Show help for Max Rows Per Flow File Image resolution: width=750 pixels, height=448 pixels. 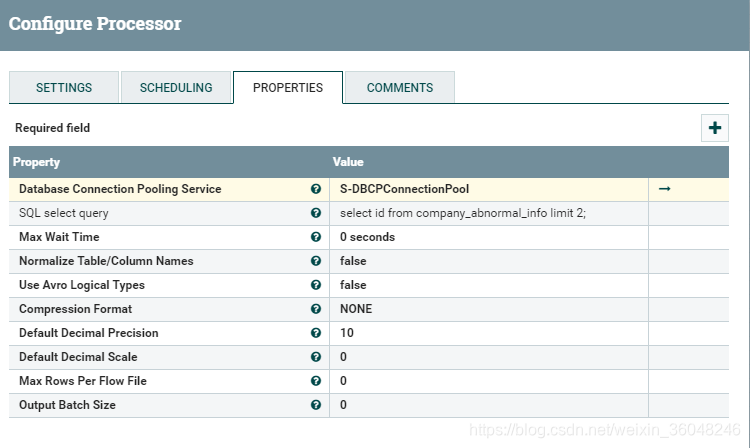pos(316,381)
